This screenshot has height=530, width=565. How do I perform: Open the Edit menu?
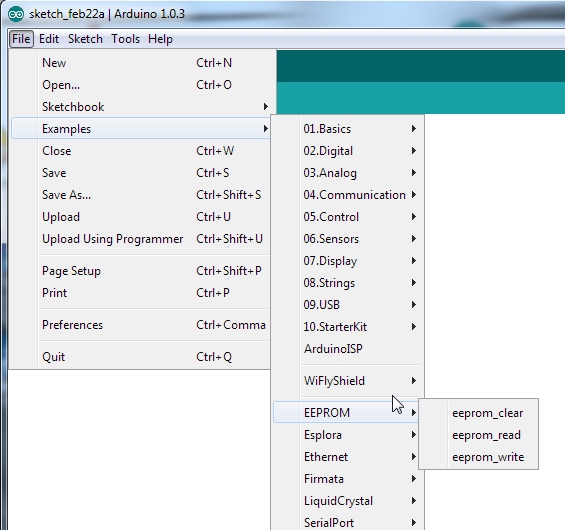pos(49,39)
